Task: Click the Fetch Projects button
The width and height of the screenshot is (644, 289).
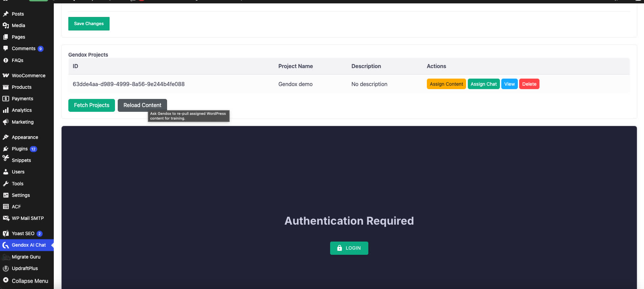Action: [x=92, y=105]
